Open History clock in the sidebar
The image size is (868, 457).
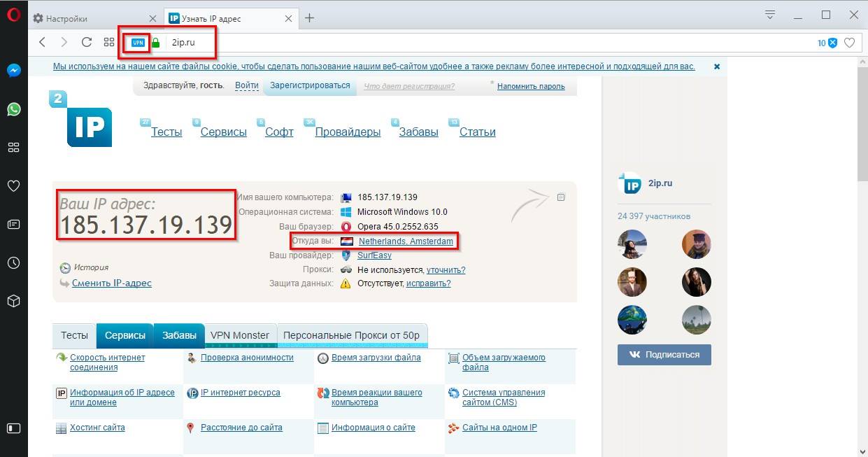click(x=13, y=263)
